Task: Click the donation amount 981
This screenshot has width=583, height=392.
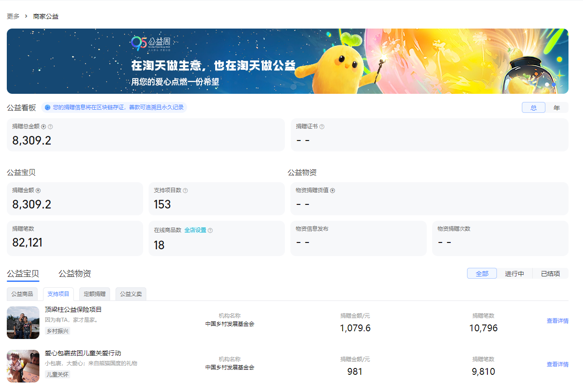Action: coord(355,372)
